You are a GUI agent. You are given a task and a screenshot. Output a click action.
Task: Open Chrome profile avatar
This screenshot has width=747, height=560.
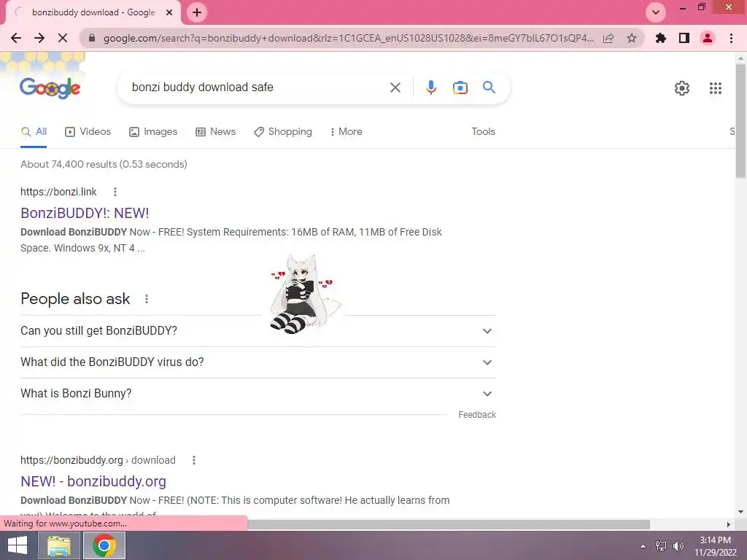click(x=708, y=38)
